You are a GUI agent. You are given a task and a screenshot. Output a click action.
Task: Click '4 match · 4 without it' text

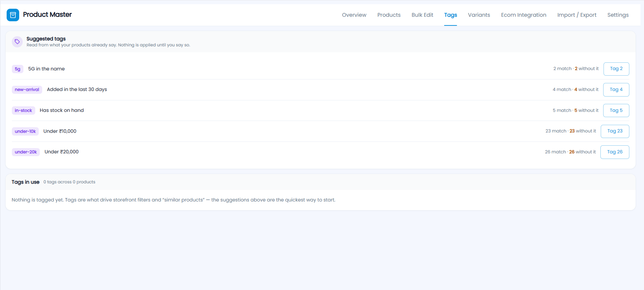click(576, 90)
